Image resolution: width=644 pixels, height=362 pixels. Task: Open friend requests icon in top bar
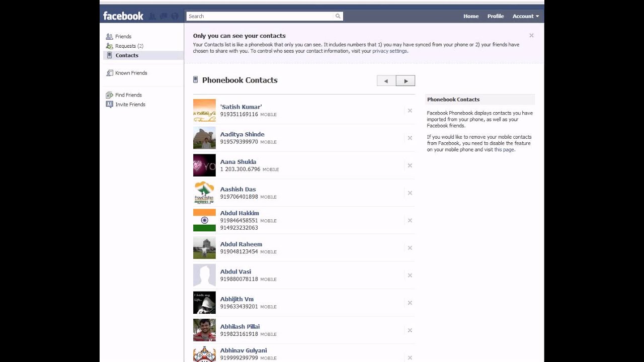click(153, 16)
